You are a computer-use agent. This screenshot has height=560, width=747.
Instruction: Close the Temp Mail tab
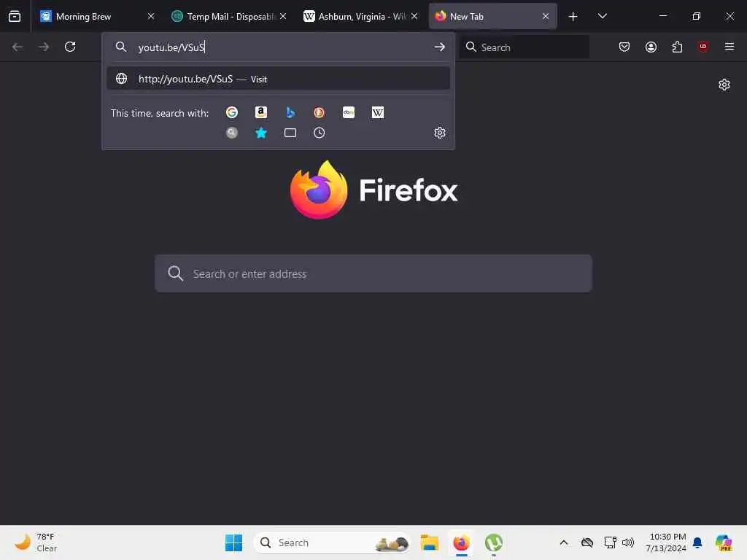283,17
